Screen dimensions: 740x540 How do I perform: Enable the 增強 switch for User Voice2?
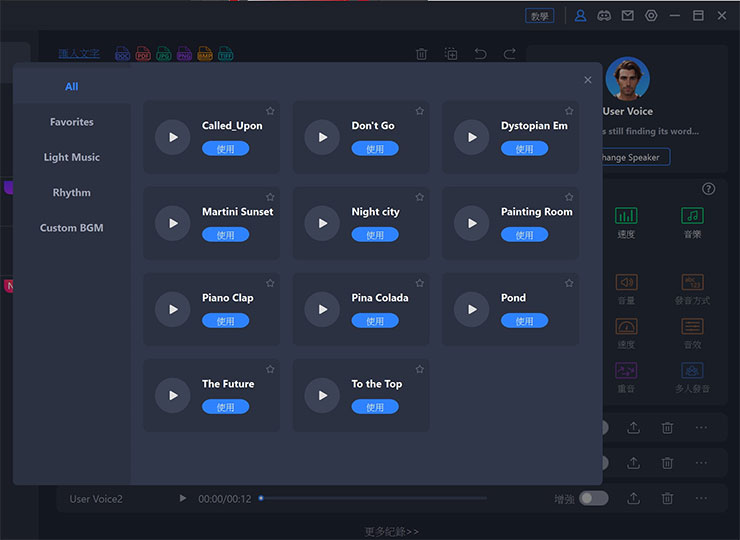594,498
